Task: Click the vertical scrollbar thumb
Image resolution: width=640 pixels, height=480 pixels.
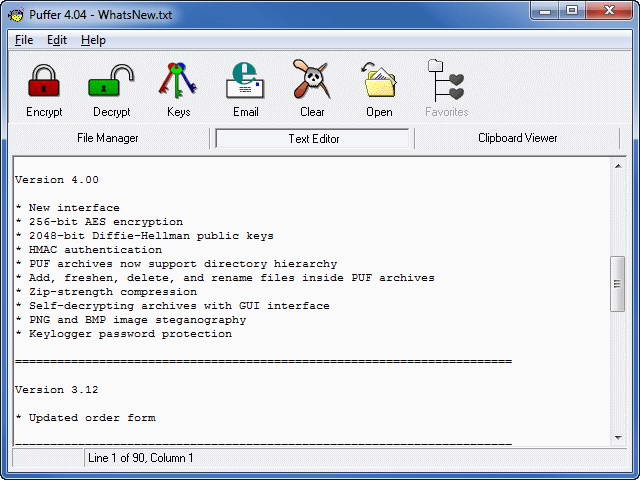Action: pos(617,284)
